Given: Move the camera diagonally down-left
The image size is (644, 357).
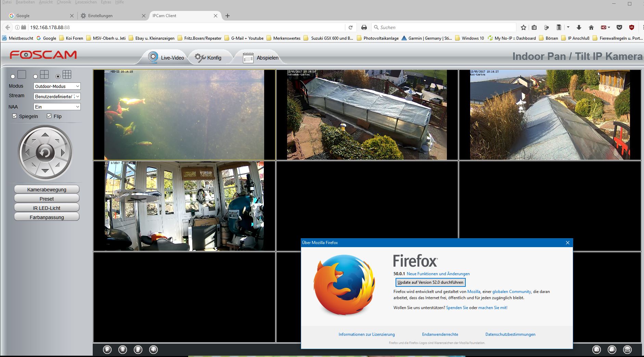Looking at the screenshot, I should (x=33, y=165).
